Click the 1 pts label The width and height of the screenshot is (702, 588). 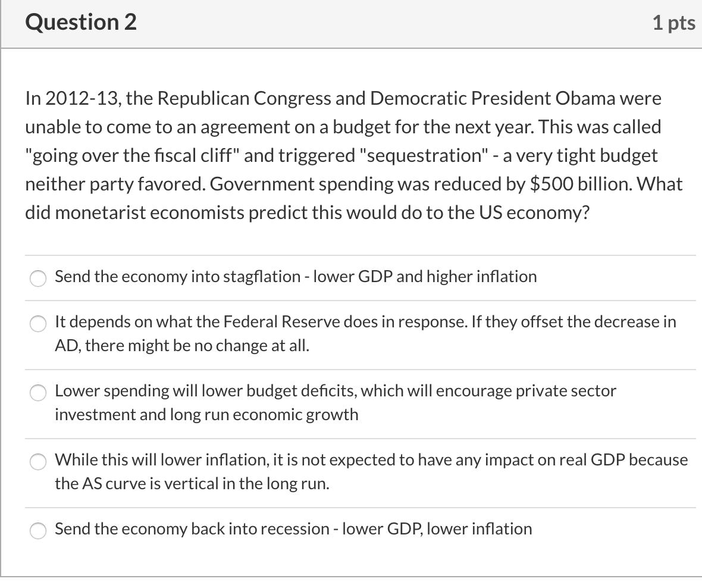click(674, 22)
